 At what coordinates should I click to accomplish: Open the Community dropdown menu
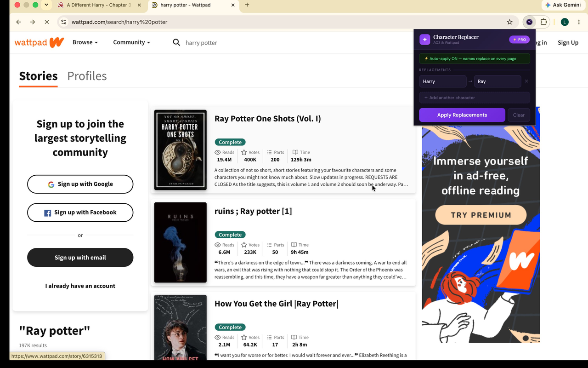coord(132,42)
